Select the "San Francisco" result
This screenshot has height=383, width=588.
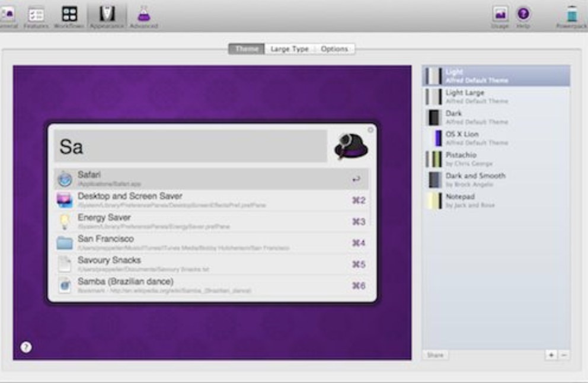212,242
